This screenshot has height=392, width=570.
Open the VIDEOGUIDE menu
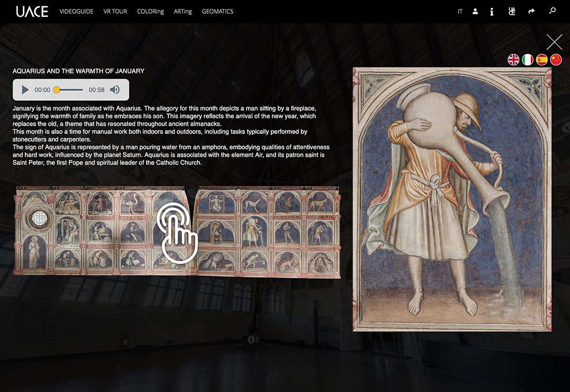tap(77, 11)
